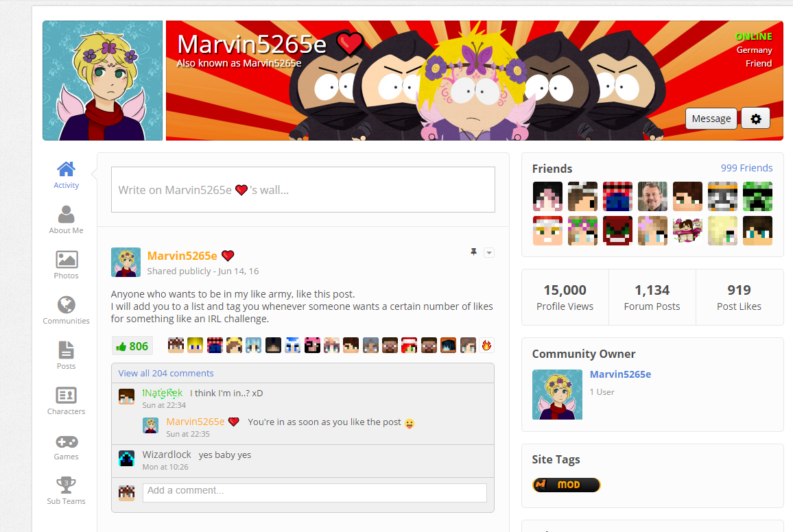Image resolution: width=793 pixels, height=532 pixels.
Task: Click the Sun at 22:34 timestamp
Action: click(164, 405)
